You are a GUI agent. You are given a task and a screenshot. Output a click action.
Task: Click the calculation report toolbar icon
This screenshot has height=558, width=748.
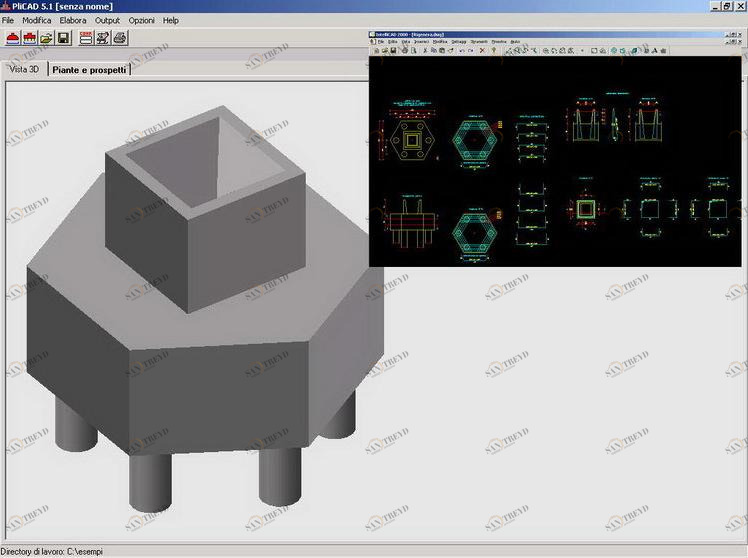click(86, 38)
